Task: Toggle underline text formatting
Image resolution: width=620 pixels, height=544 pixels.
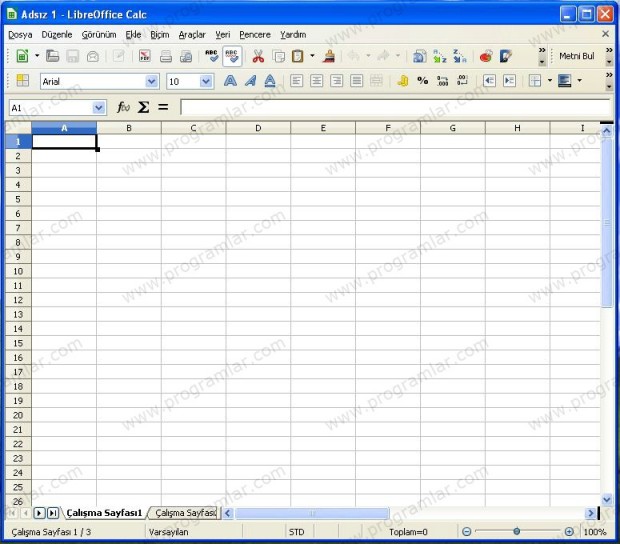Action: point(270,81)
